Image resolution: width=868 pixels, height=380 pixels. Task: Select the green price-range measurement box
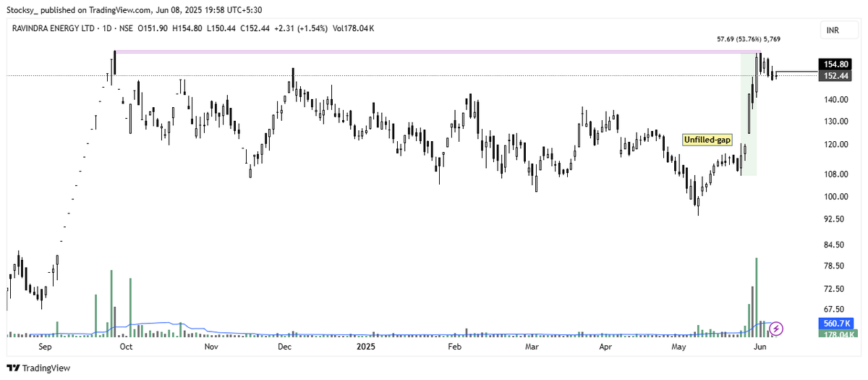click(x=749, y=114)
